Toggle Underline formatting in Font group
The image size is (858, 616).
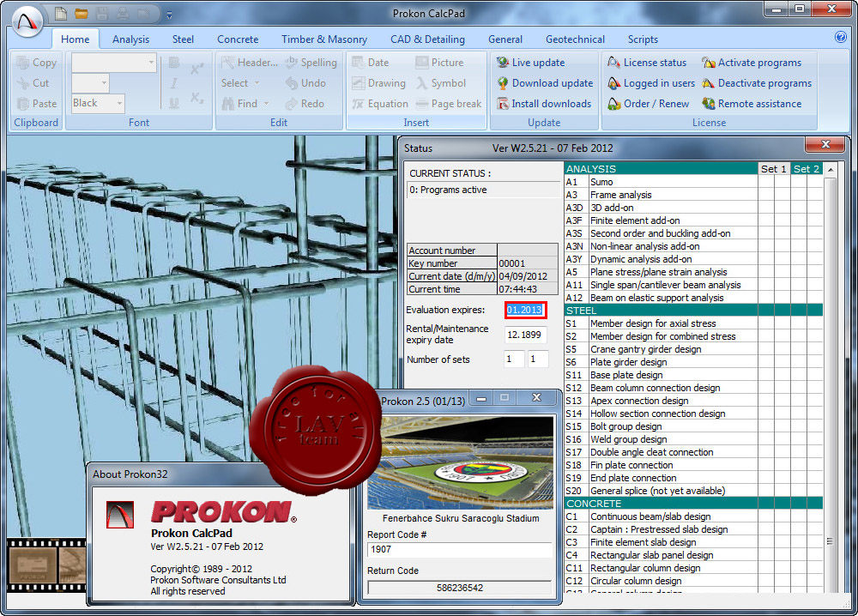pyautogui.click(x=174, y=104)
